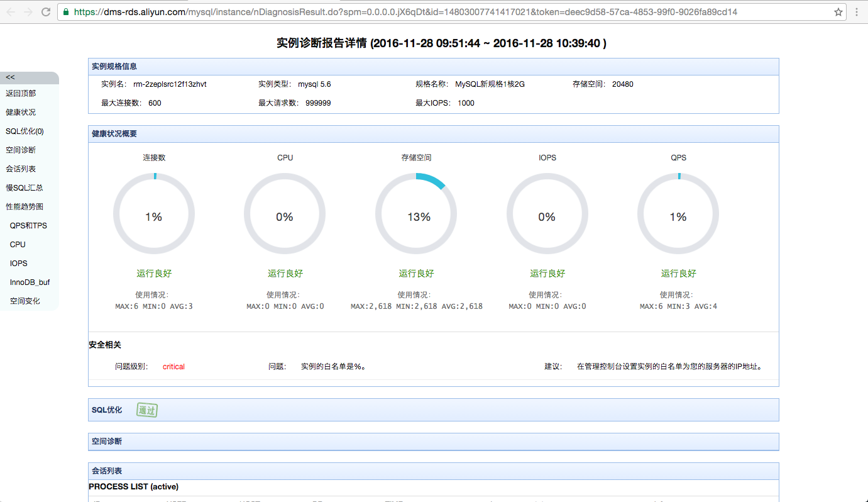Open 健康状况 sidebar section
Viewport: 868px width, 502px height.
coord(21,112)
